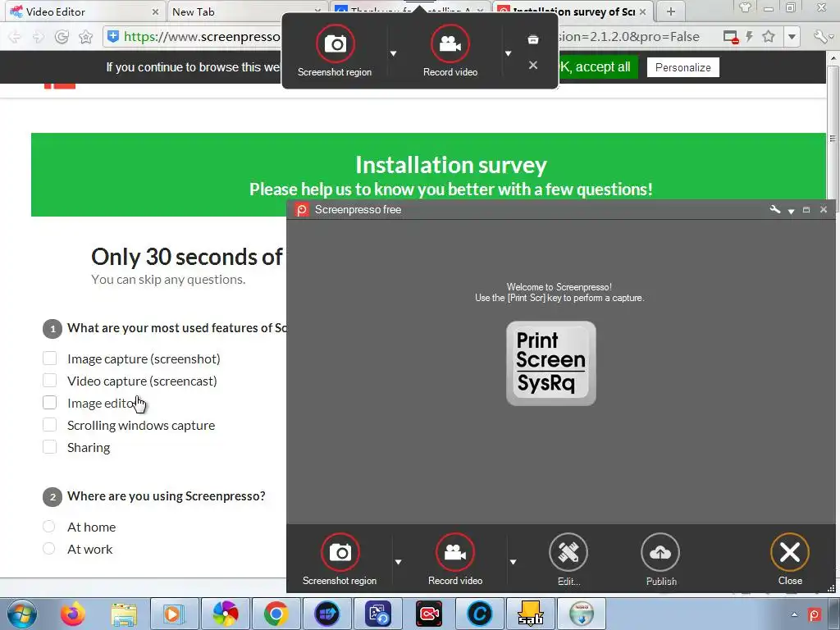Open the Windows Start menu

22,614
